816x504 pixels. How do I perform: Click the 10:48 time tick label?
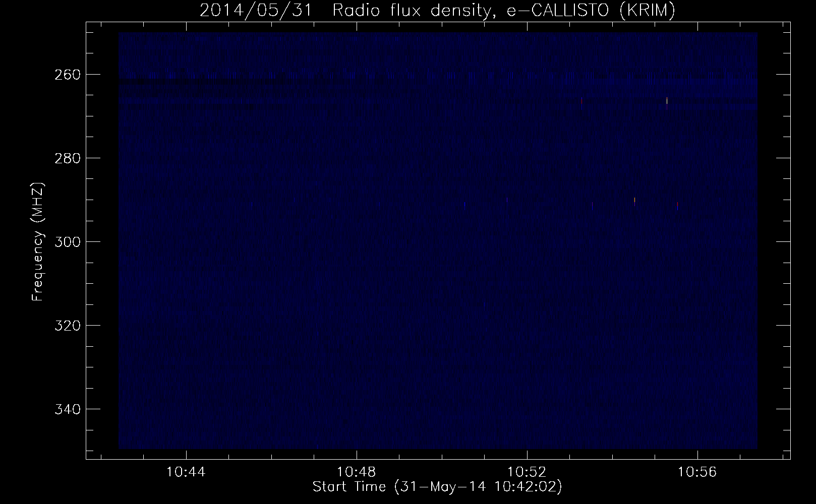[x=357, y=473]
